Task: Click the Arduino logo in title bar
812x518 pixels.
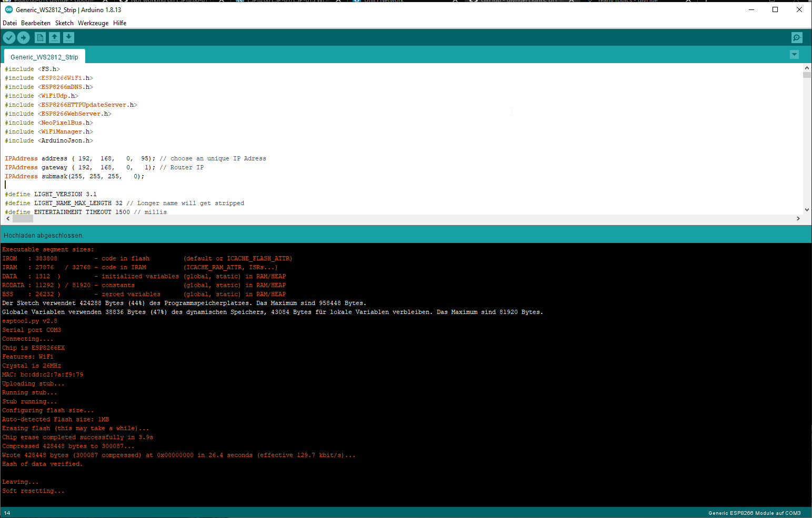Action: click(x=8, y=9)
